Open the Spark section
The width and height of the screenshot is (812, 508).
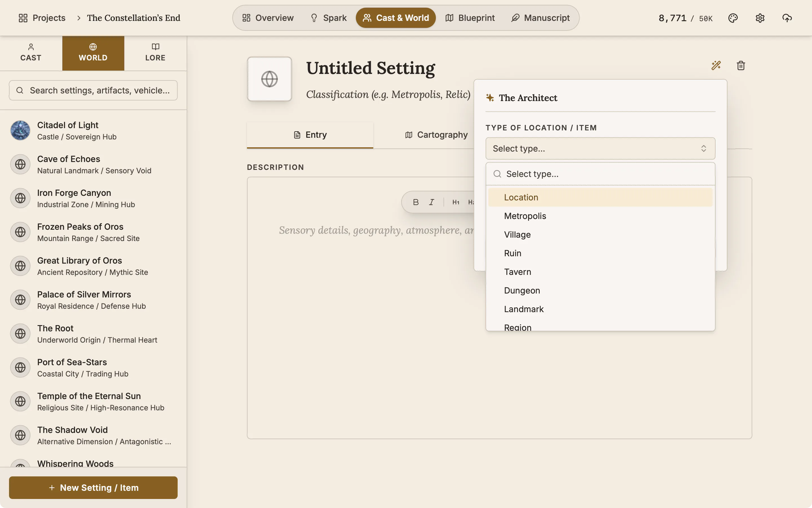(328, 18)
